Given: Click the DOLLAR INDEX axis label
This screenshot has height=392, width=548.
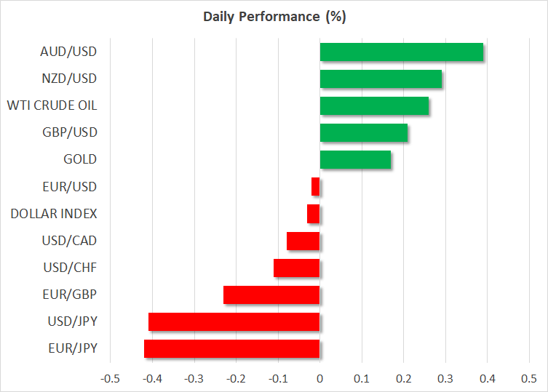Looking at the screenshot, I should [54, 214].
